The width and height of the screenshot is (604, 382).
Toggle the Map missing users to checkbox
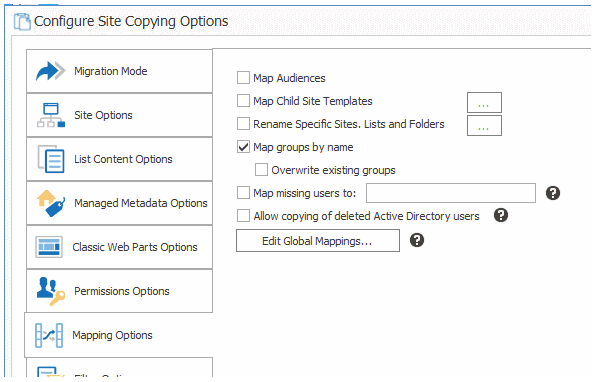pyautogui.click(x=243, y=193)
